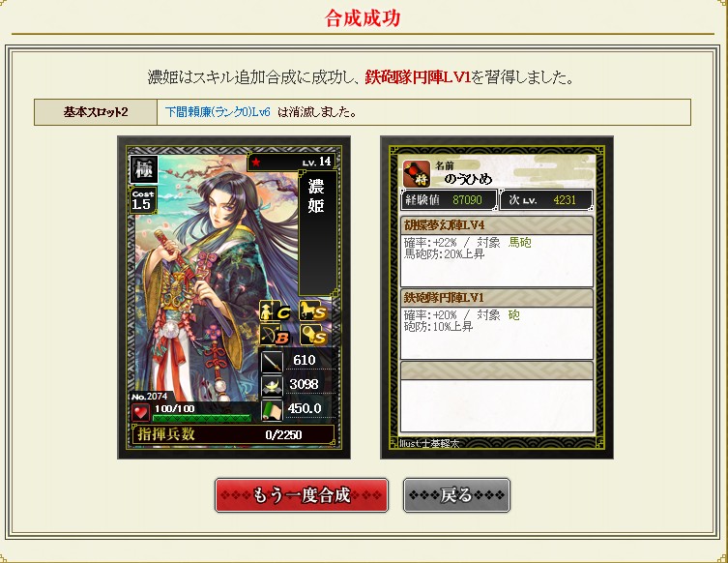Select the 胡蝶夢幻陣LV4 skill header
728x563 pixels.
(x=496, y=225)
